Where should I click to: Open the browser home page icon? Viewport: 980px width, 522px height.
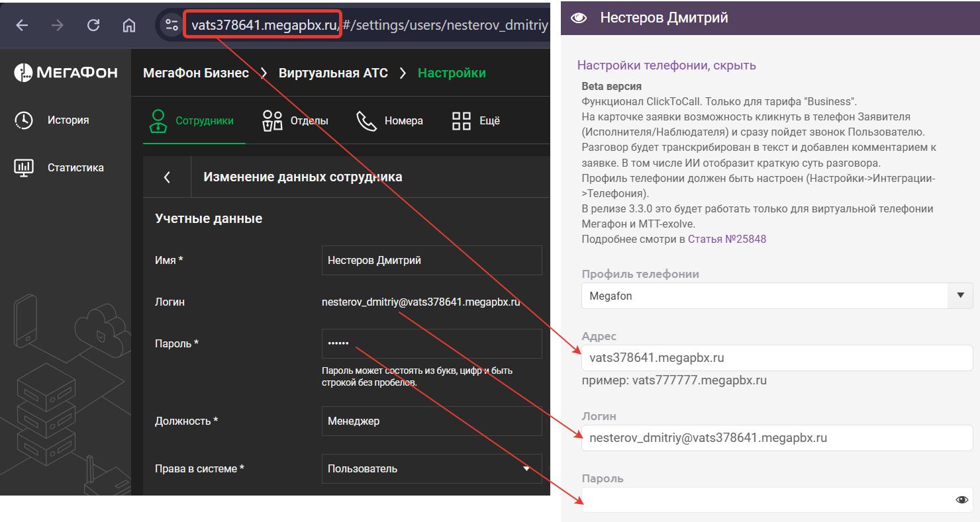click(x=129, y=25)
